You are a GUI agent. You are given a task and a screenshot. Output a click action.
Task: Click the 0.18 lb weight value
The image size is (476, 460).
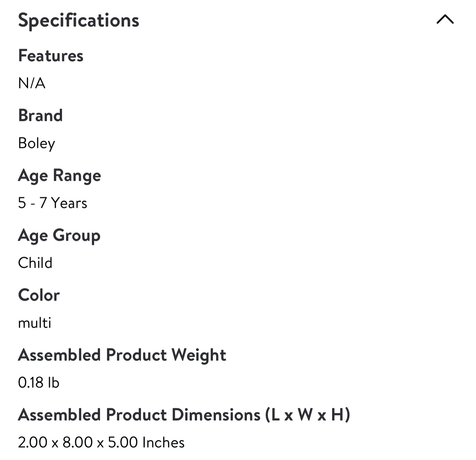coord(38,382)
